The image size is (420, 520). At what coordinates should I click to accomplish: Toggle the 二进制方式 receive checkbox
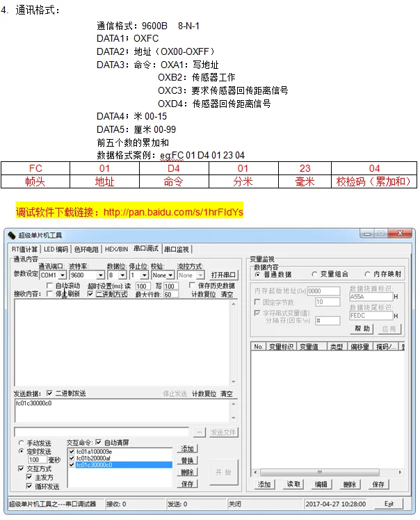coord(90,294)
